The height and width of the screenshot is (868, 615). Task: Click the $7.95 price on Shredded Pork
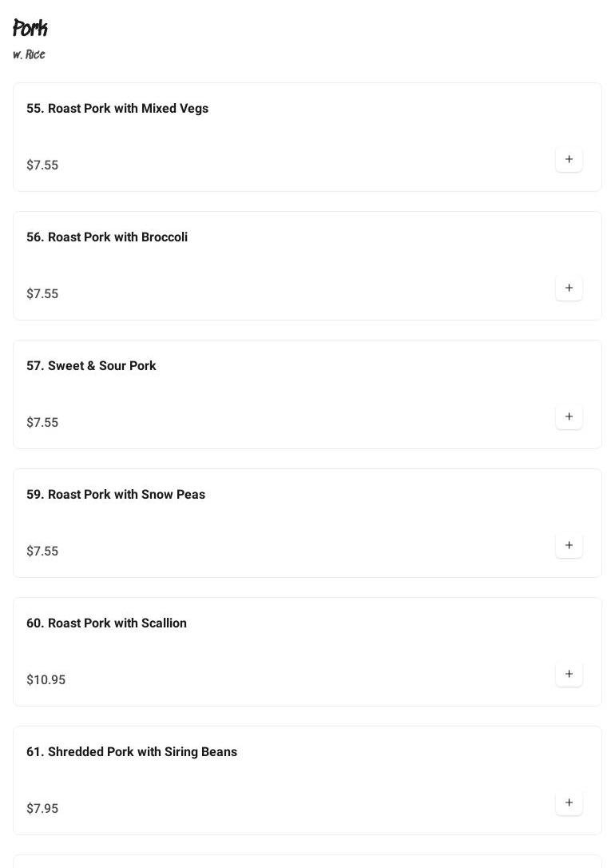[42, 809]
